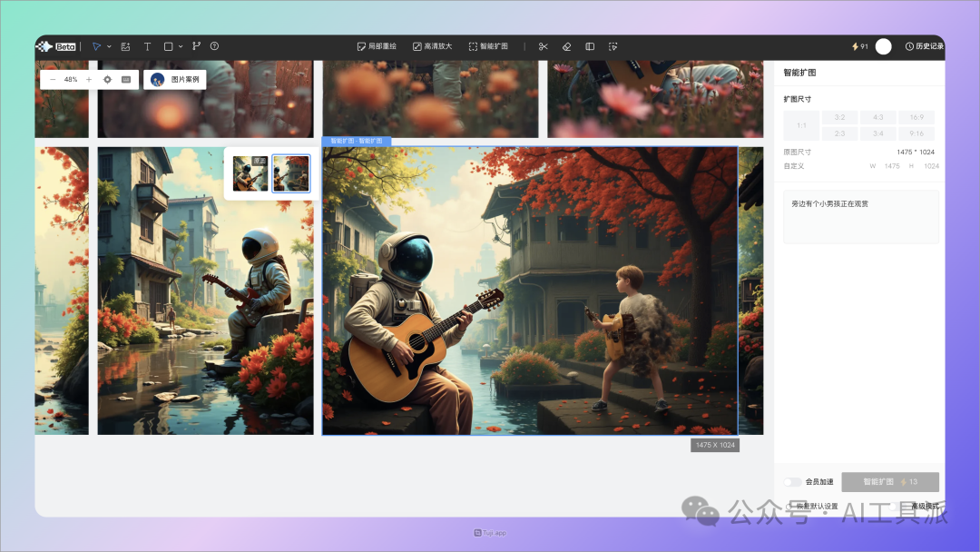Click the recenter canvas target icon
Image resolution: width=980 pixels, height=552 pixels.
(107, 79)
